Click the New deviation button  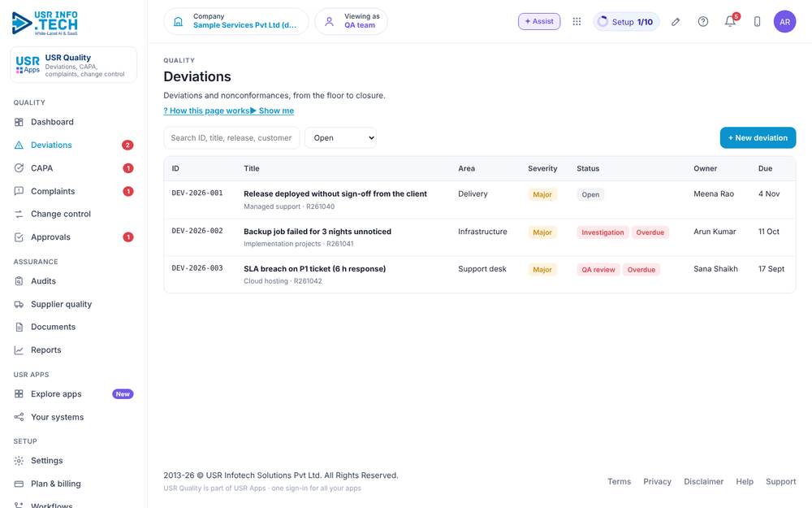[x=758, y=138]
